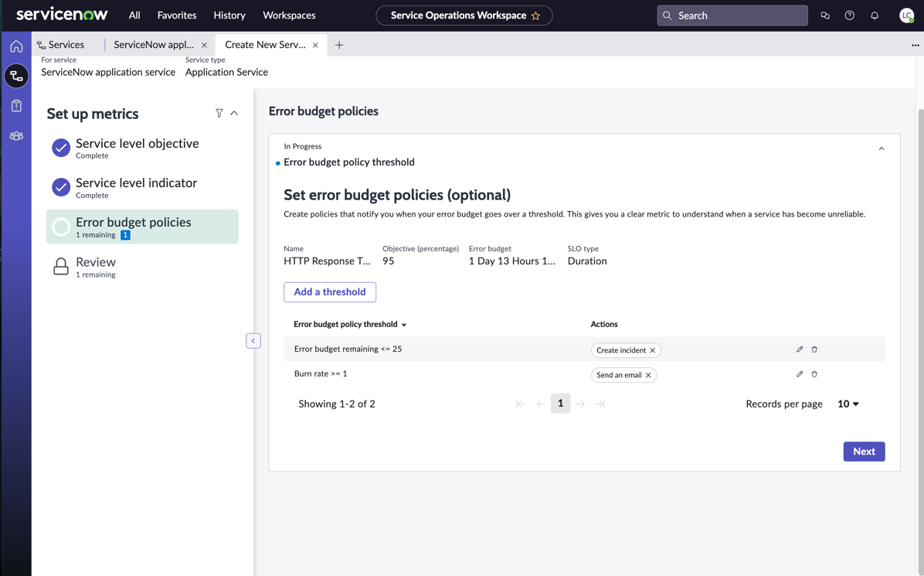The image size is (924, 576).
Task: Open the Workspaces menu
Action: tap(289, 15)
